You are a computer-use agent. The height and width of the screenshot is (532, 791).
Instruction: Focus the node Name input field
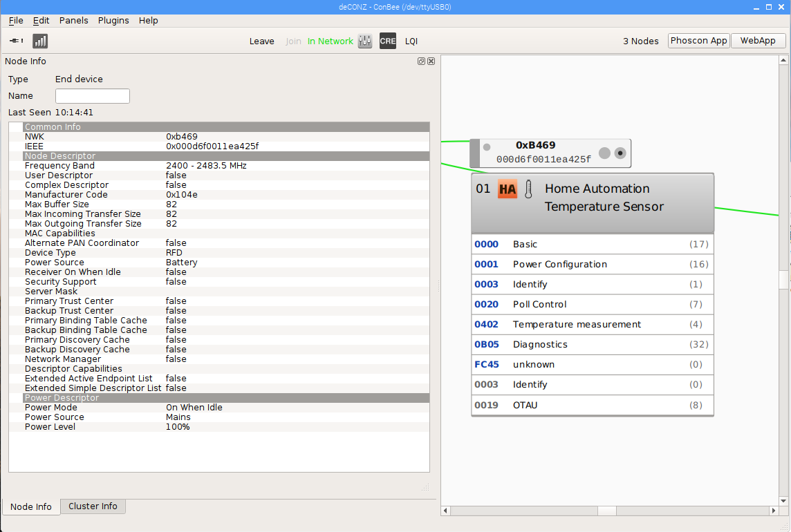coord(93,96)
